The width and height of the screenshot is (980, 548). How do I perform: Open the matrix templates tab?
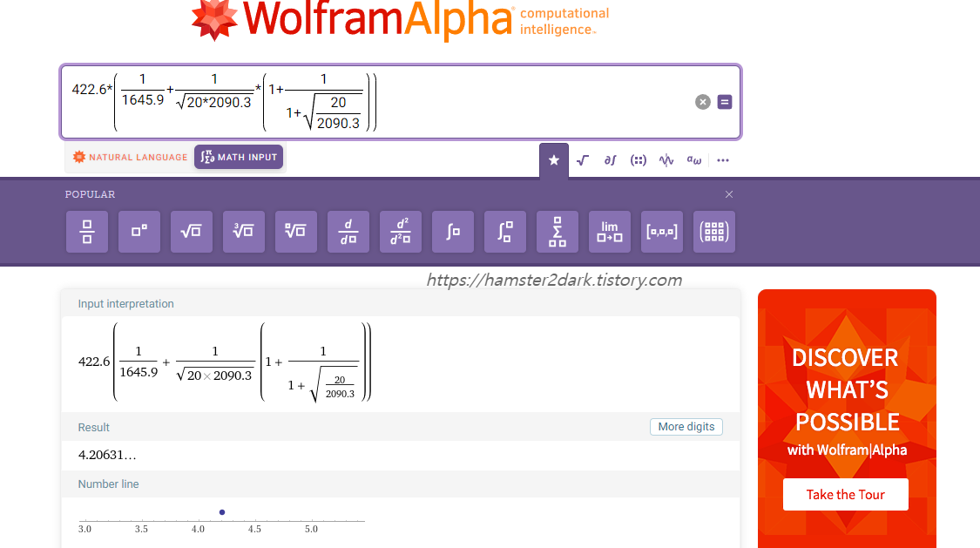tap(639, 160)
